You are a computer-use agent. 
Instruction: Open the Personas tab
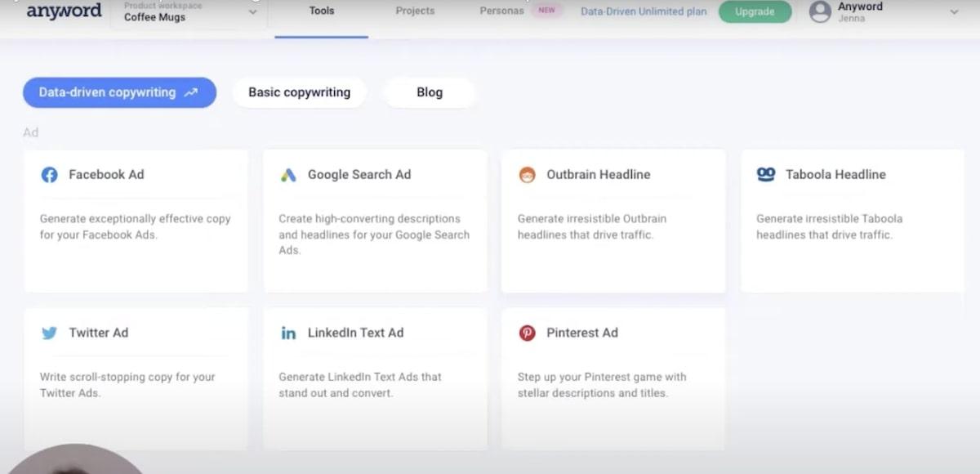pos(501,11)
